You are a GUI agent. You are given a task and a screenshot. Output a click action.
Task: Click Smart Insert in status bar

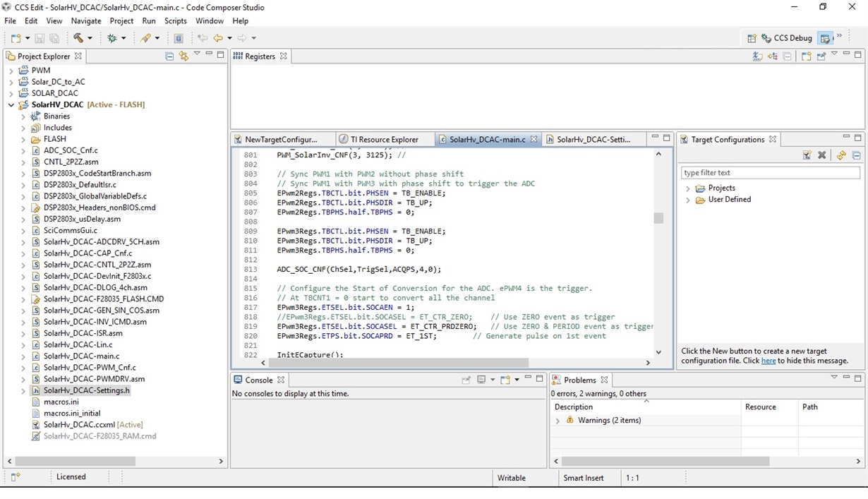point(584,478)
